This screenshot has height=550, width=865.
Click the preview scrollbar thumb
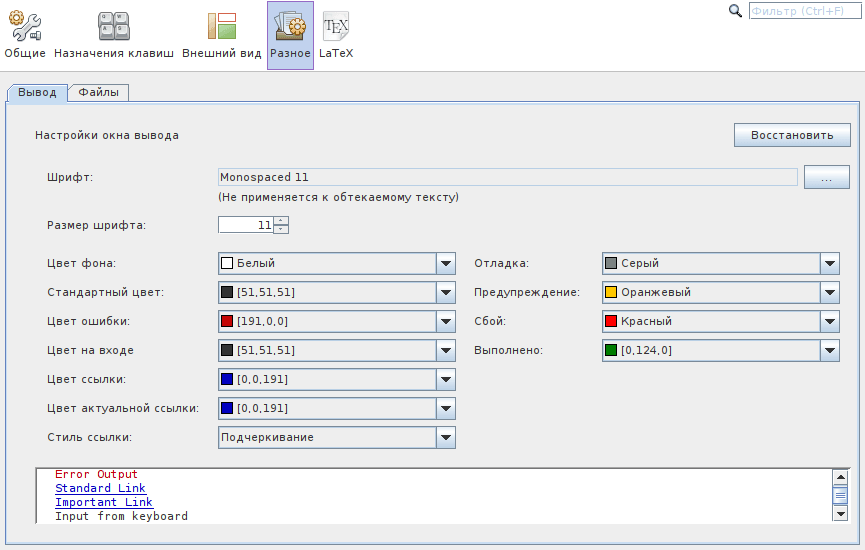[x=840, y=495]
